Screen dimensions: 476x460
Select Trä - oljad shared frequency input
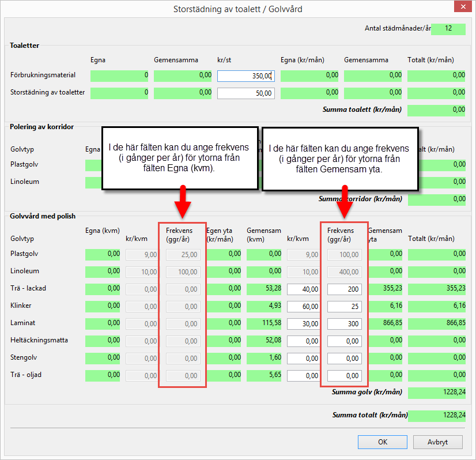click(x=344, y=376)
